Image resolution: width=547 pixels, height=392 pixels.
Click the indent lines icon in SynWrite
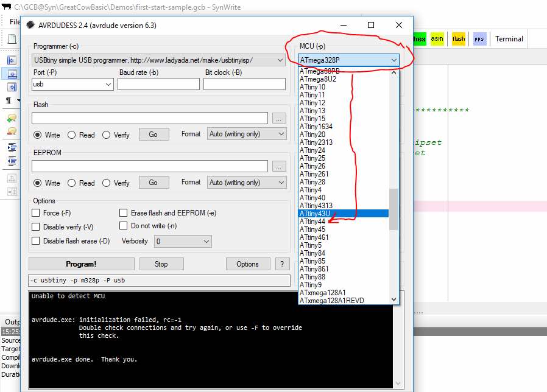pyautogui.click(x=12, y=147)
